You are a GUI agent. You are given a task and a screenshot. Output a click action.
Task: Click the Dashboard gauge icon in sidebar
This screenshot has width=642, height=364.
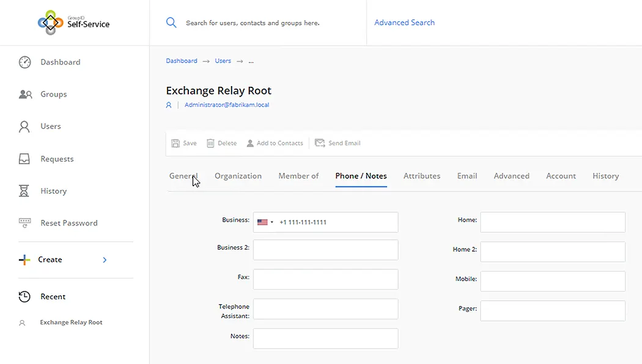[x=24, y=62]
